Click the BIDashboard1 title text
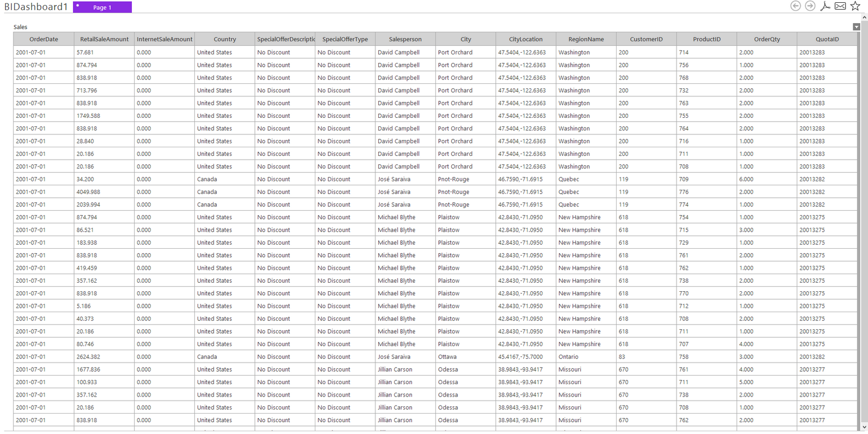The width and height of the screenshot is (868, 434). (36, 7)
